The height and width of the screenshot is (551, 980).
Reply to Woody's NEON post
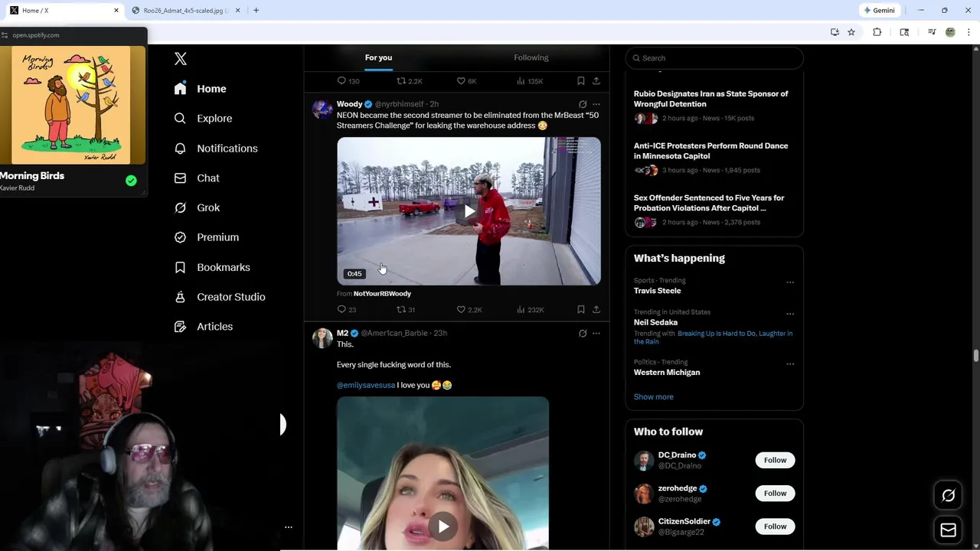[341, 310]
